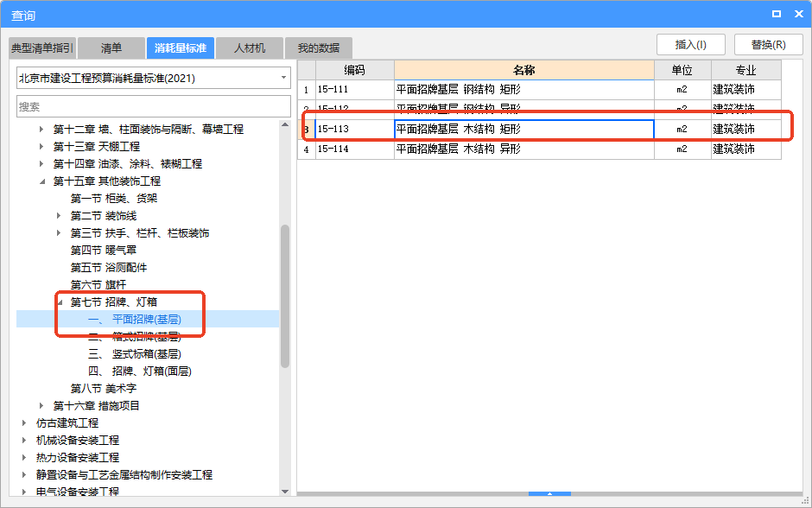This screenshot has height=508, width=812.
Task: Select 第十三章 天棚工程 label
Action: tap(97, 147)
